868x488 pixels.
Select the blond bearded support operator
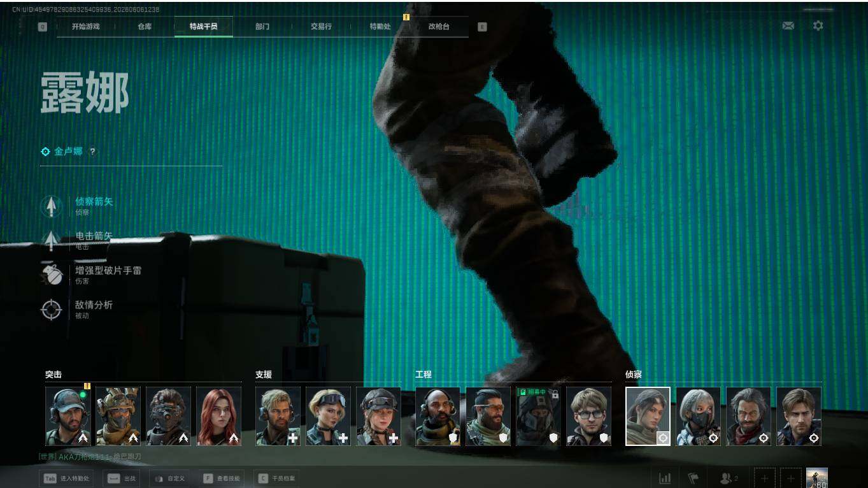tap(278, 416)
